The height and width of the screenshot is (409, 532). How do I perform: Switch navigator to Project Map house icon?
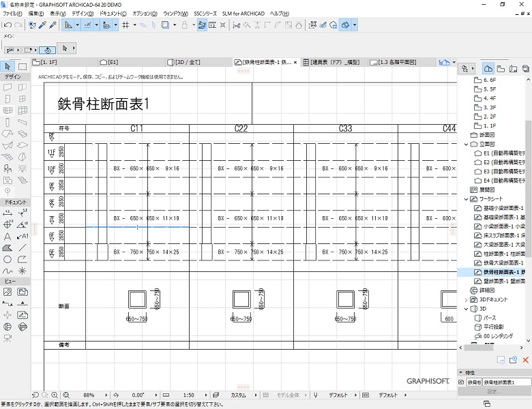(x=488, y=68)
